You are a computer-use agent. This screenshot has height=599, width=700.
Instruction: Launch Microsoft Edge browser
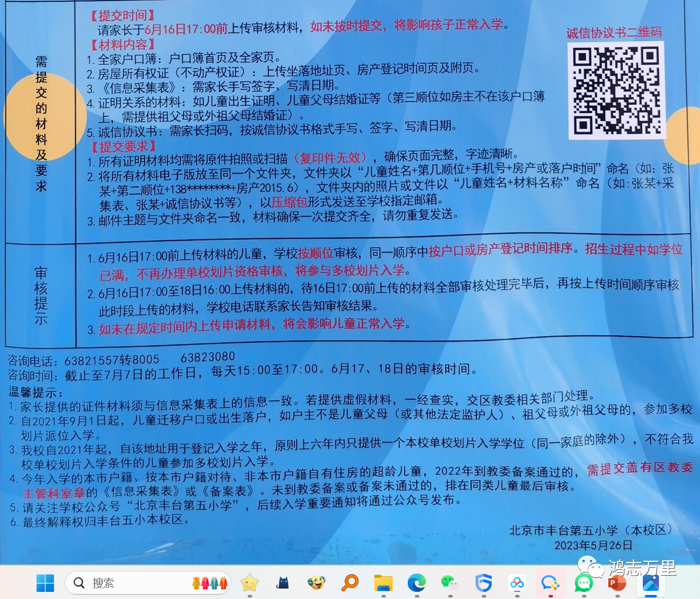coord(417,583)
